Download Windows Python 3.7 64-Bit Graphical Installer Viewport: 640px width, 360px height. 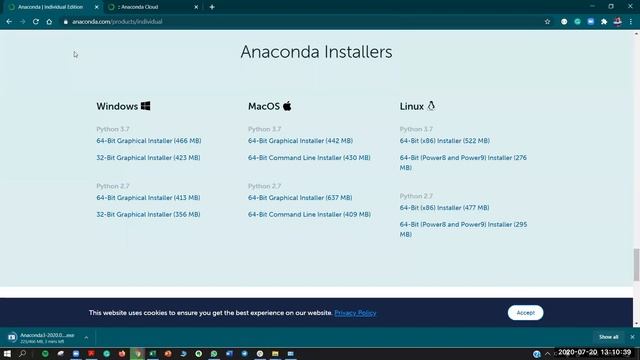[x=149, y=141]
